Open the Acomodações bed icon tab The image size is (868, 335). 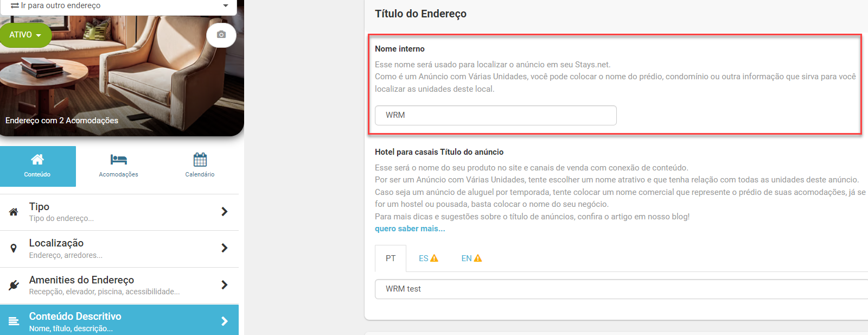coord(118,166)
